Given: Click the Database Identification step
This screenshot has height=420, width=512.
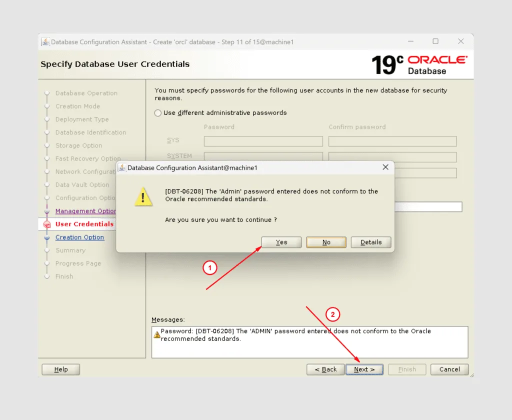Looking at the screenshot, I should (91, 132).
